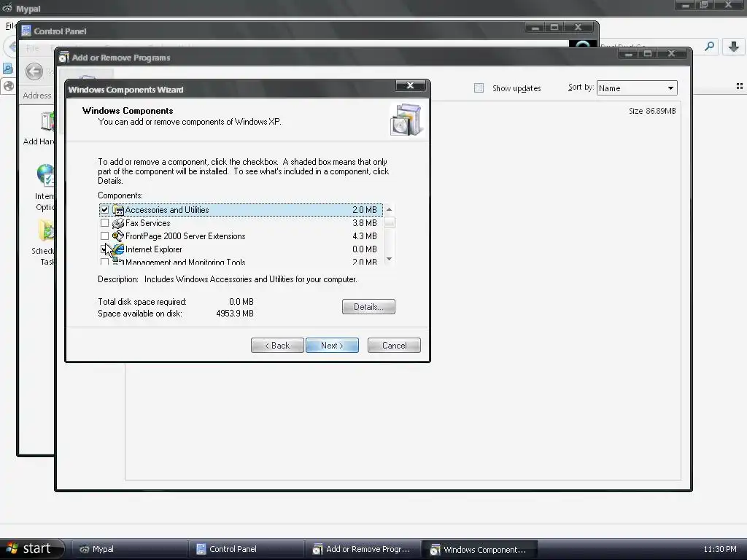Click the Control Panel back arrow button
Image resolution: width=747 pixels, height=560 pixels.
click(34, 72)
